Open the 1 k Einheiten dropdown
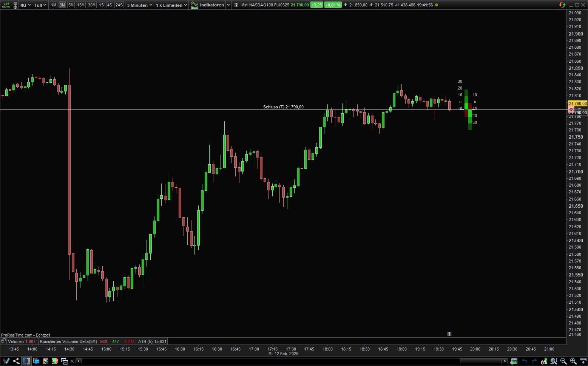This screenshot has width=588, height=366. pyautogui.click(x=171, y=5)
